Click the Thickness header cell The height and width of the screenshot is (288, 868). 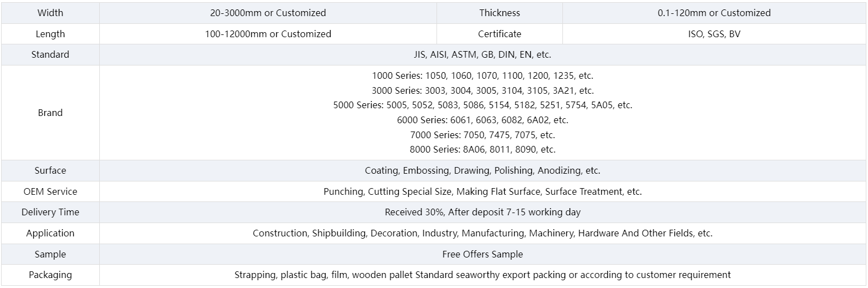[499, 13]
